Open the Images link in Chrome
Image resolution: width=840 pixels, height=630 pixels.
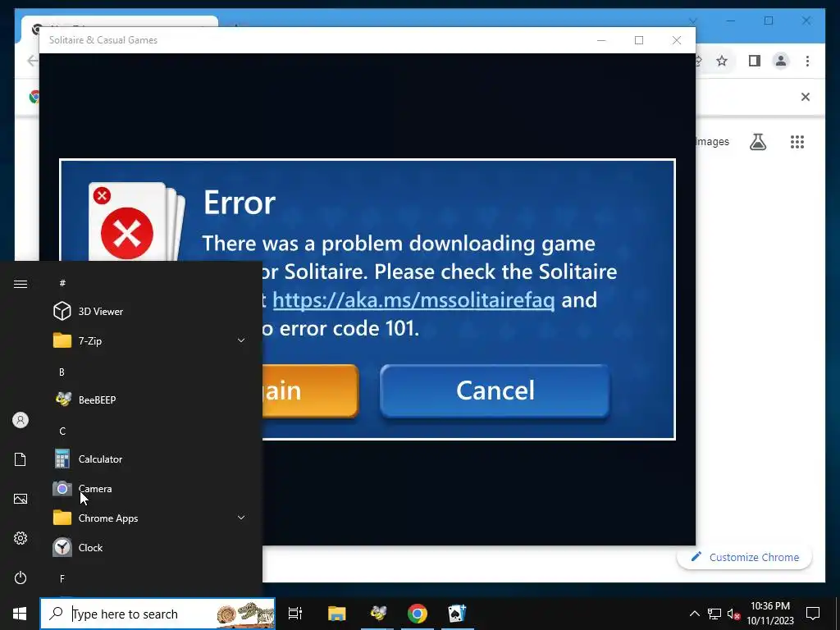pyautogui.click(x=713, y=141)
